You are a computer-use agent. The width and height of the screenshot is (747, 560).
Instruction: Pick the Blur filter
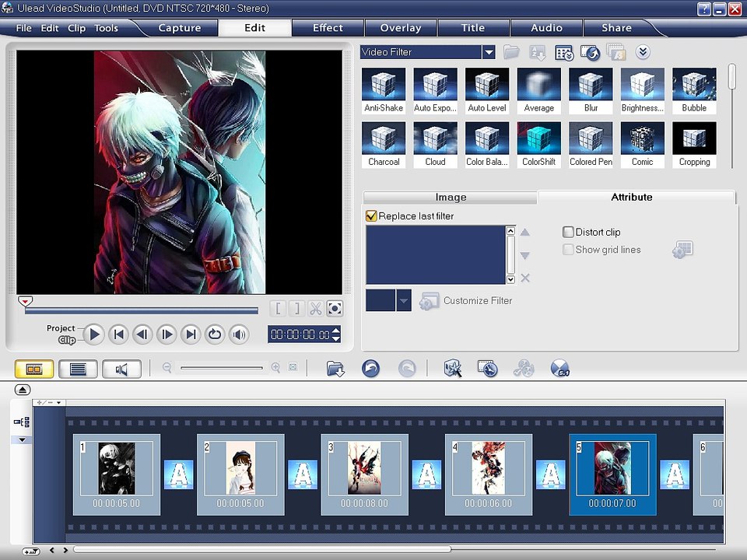coord(591,90)
